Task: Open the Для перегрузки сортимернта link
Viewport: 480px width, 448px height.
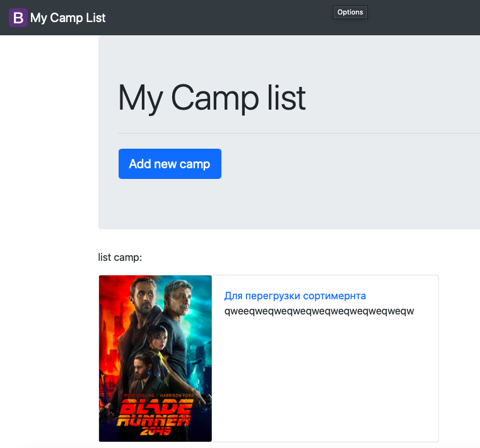Action: pyautogui.click(x=295, y=296)
